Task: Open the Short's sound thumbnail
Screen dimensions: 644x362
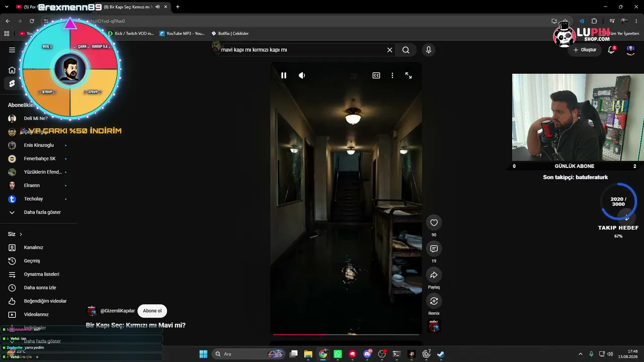Action: (434, 326)
